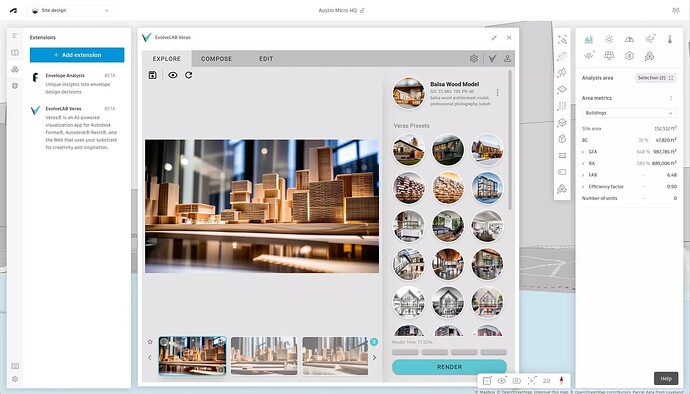Open the area metrics analysis icon

point(589,39)
